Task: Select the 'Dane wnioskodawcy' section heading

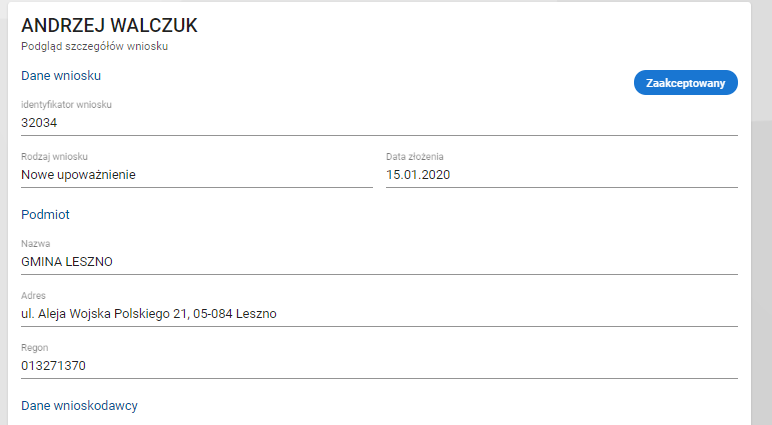Action: 79,405
